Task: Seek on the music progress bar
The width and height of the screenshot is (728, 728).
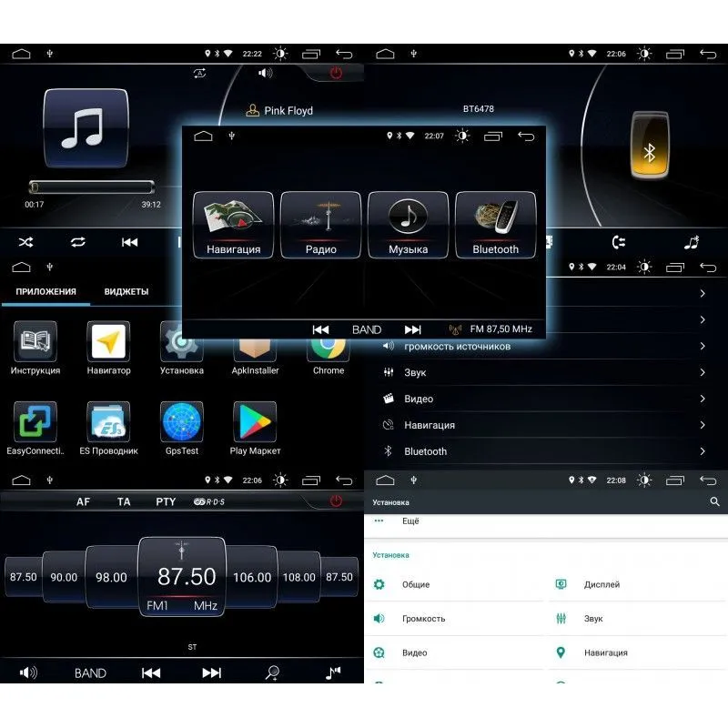Action: [x=91, y=187]
